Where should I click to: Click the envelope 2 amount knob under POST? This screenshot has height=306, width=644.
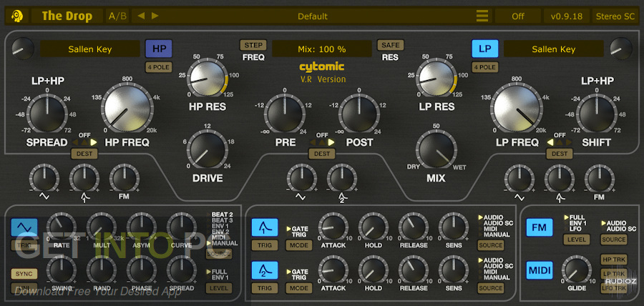point(342,179)
